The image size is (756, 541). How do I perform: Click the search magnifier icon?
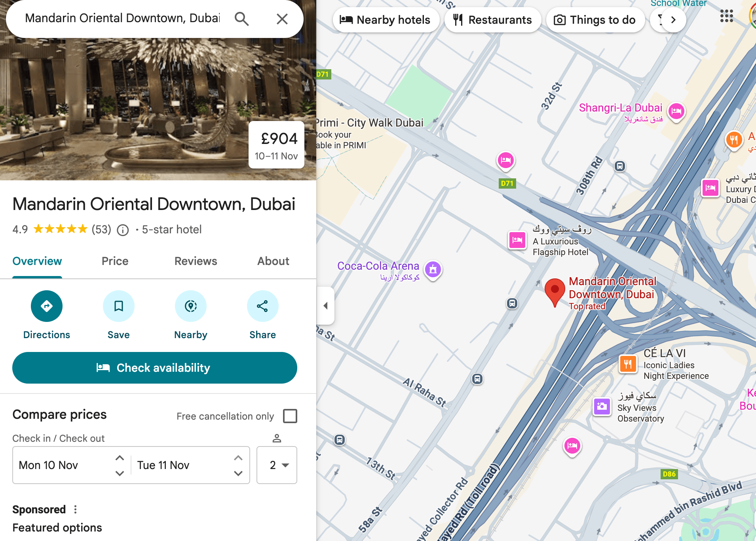241,19
